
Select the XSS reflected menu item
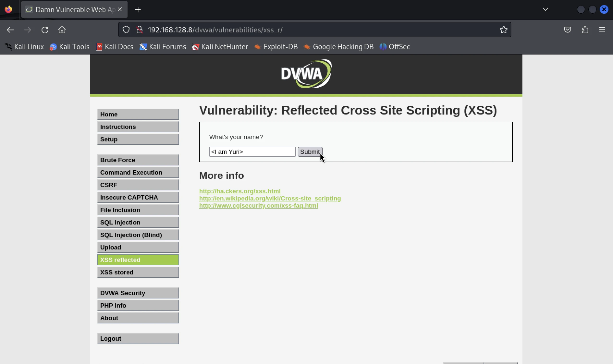138,260
